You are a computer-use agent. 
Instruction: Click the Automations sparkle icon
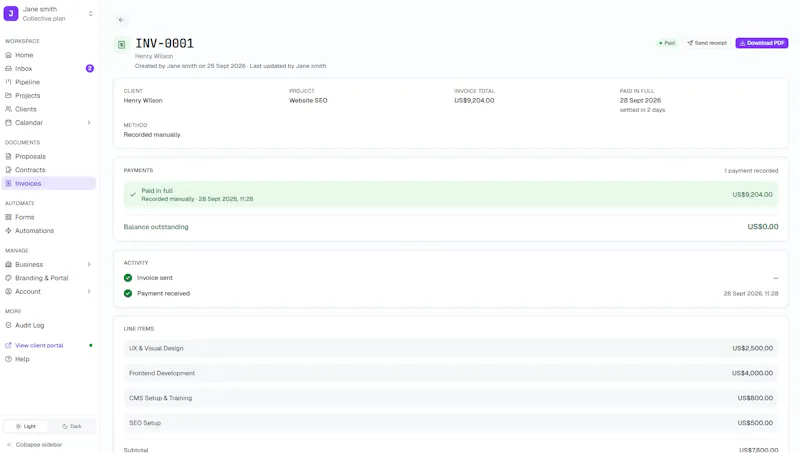coord(8,231)
